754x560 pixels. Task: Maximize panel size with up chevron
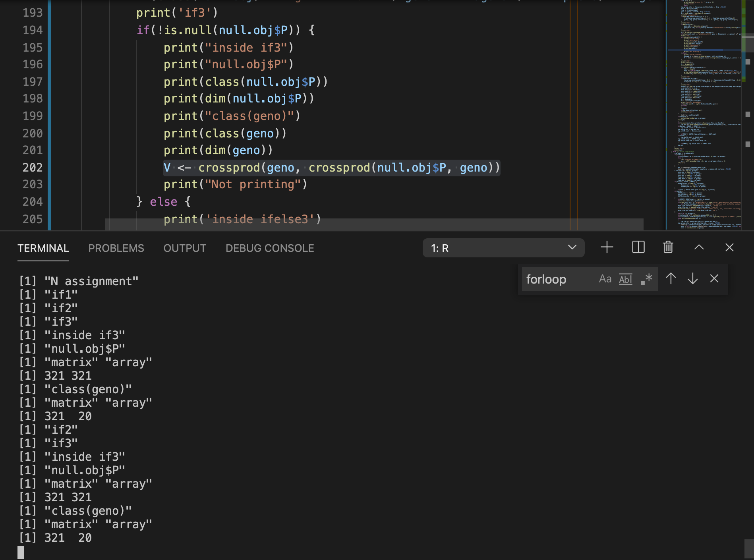click(x=699, y=247)
